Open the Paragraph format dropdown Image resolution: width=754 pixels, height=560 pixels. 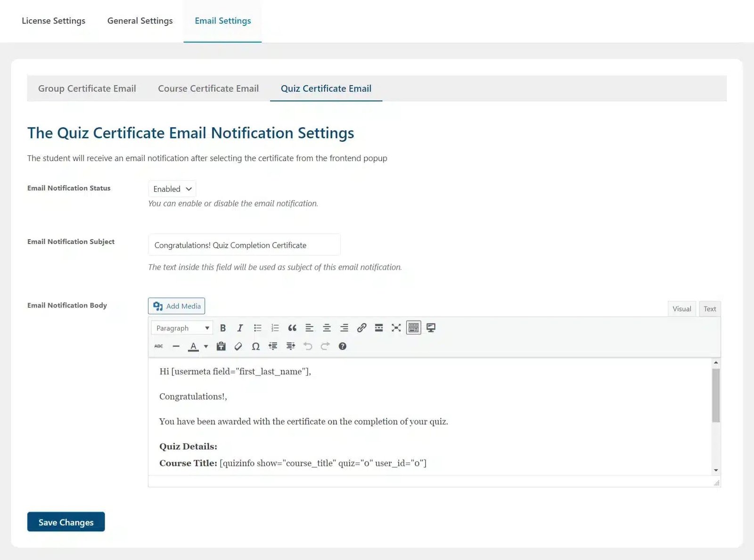pos(182,328)
